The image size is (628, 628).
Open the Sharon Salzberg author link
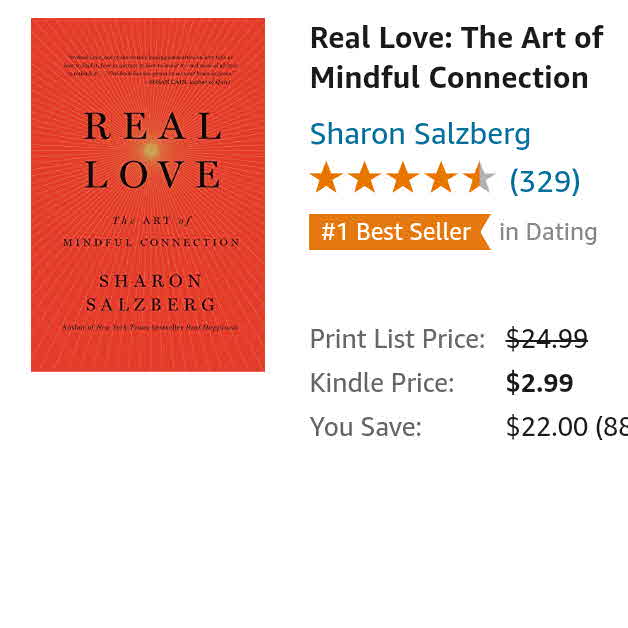click(x=420, y=134)
